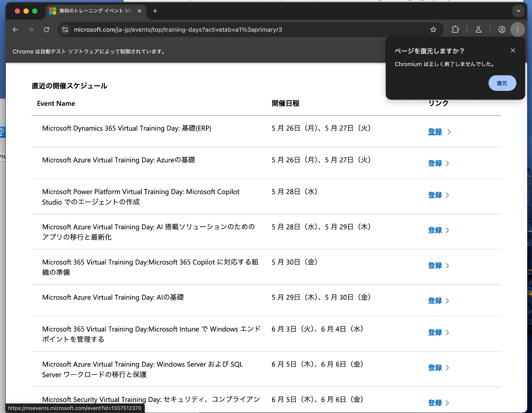Click the forward navigation arrow
Image resolution: width=532 pixels, height=413 pixels.
31,30
